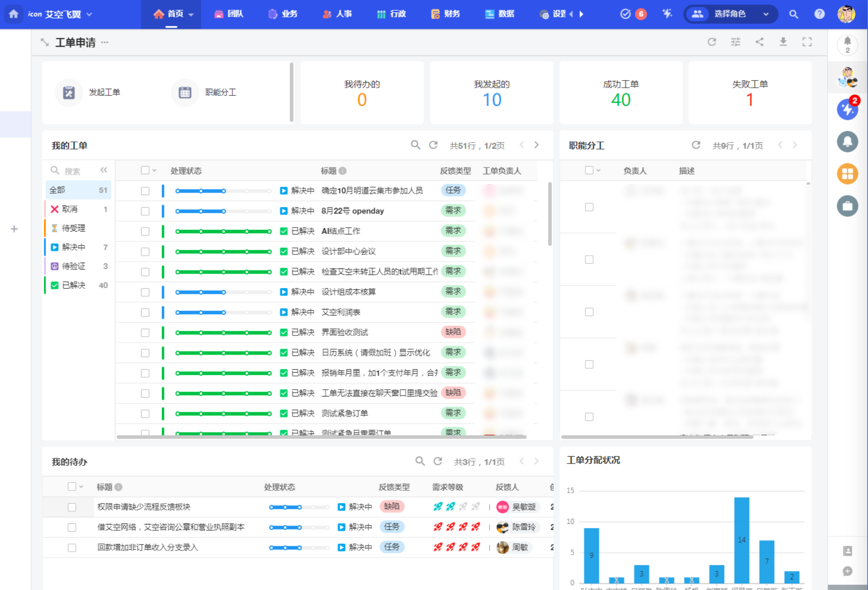Click progress bar of 设计组成本核算 row
868x590 pixels.
(223, 292)
